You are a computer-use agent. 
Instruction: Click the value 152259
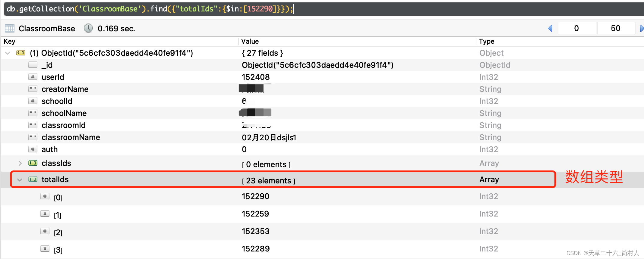pyautogui.click(x=255, y=214)
